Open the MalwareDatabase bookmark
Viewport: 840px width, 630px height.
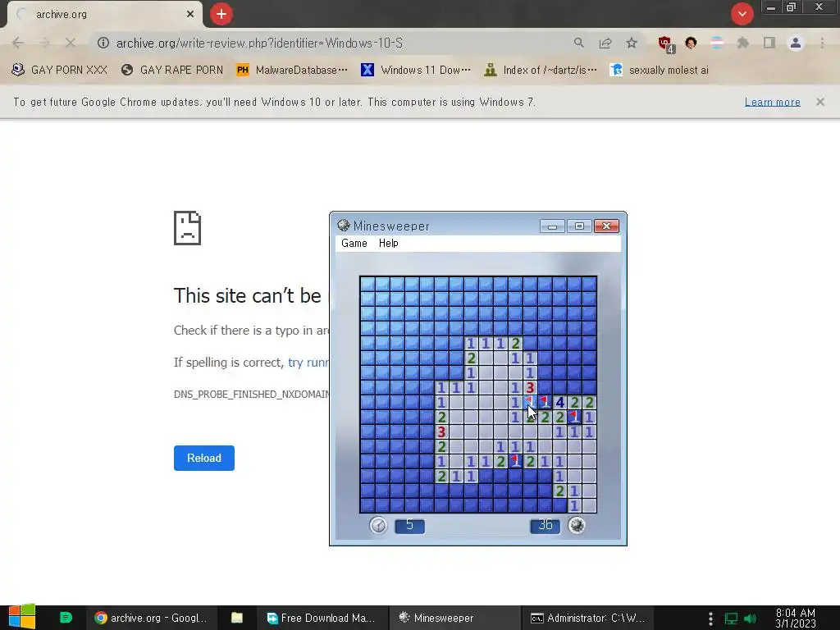292,70
